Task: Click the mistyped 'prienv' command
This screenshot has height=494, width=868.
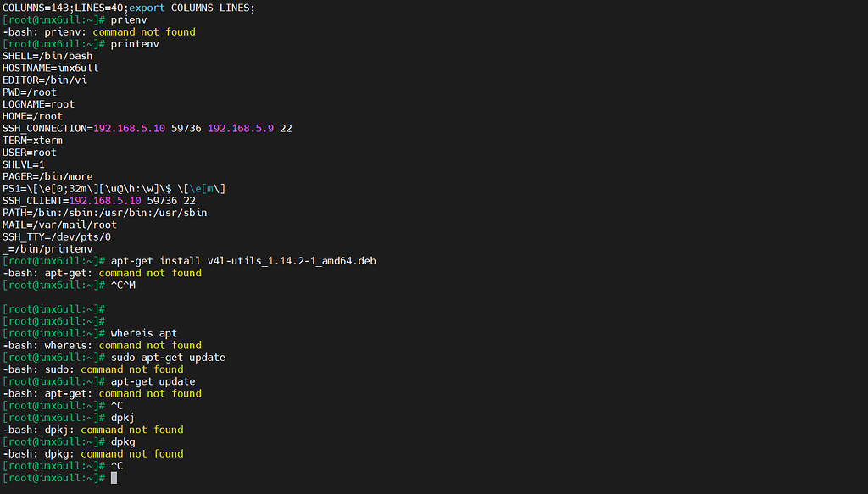Action: coord(129,19)
